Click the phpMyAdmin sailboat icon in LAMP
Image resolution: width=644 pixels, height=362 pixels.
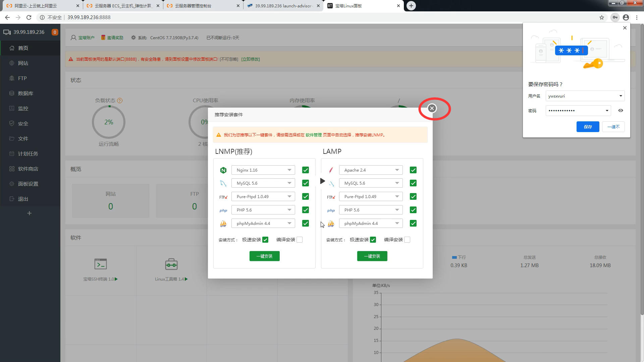coord(331,224)
